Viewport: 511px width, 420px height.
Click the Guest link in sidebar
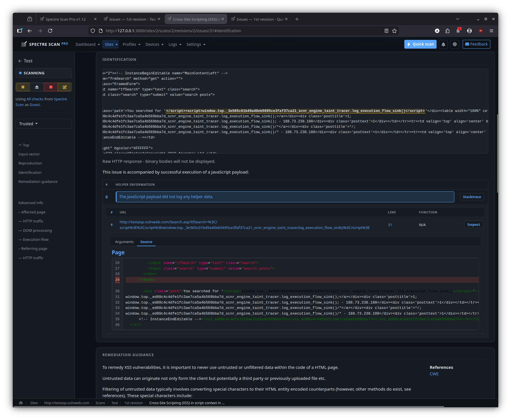pos(35,105)
